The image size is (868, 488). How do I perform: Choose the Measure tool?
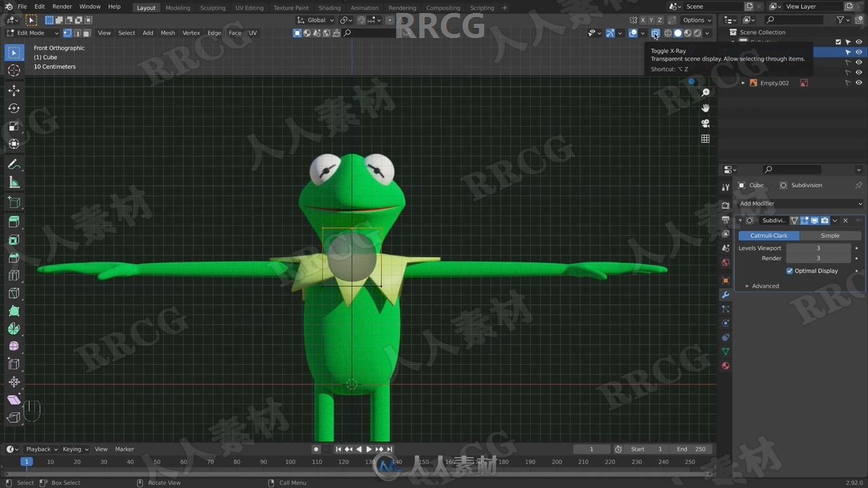coord(14,183)
